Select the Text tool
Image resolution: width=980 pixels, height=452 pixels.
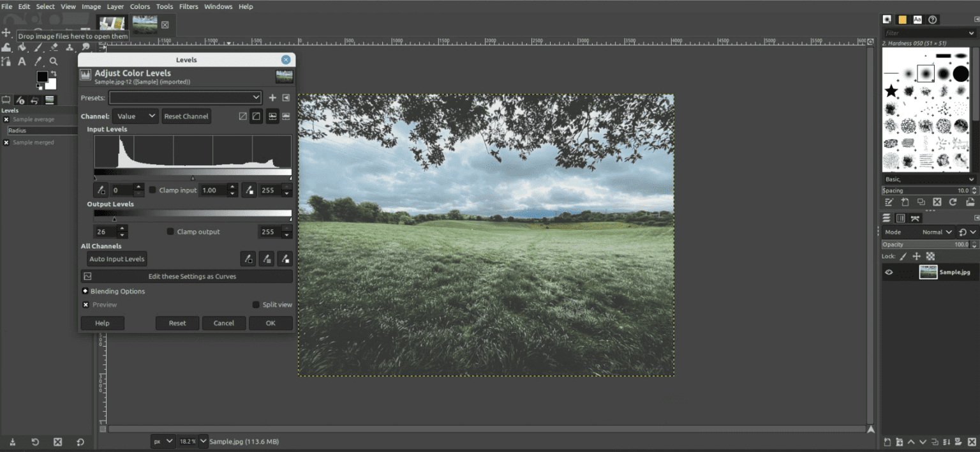[x=21, y=61]
